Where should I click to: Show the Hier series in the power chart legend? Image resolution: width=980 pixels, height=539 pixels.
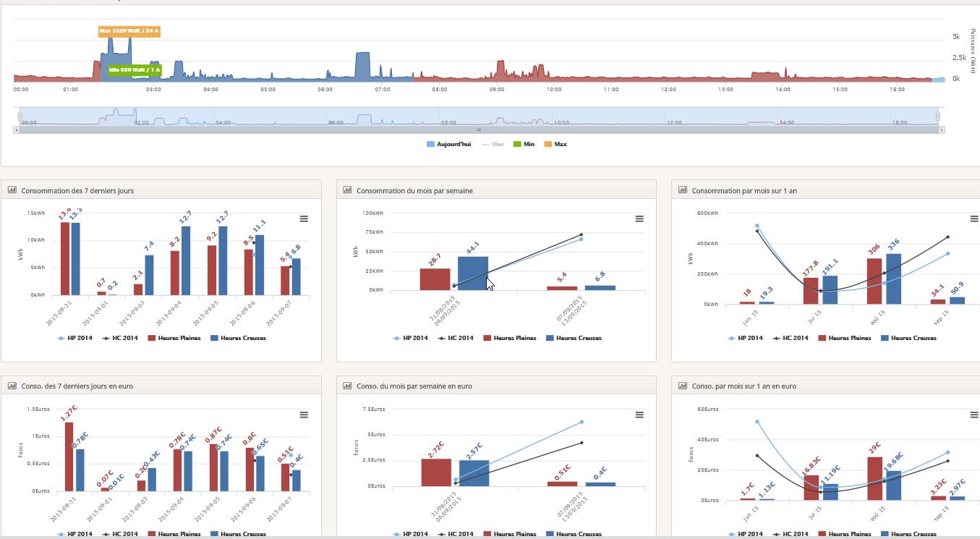(493, 144)
